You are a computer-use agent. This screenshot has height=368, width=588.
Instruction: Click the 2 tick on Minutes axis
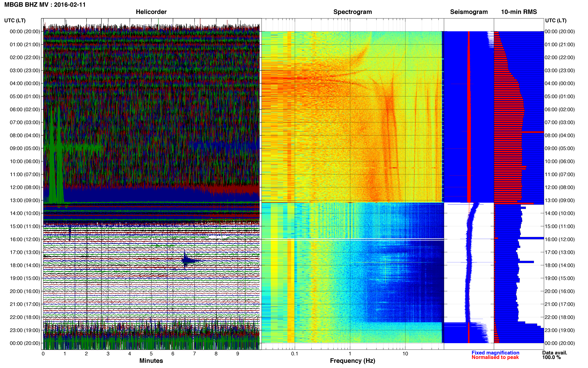(86, 354)
